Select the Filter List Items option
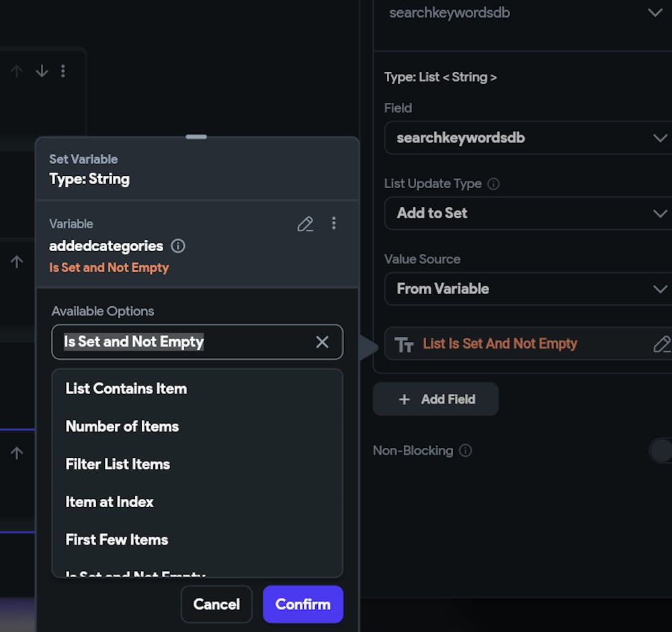 [x=118, y=464]
